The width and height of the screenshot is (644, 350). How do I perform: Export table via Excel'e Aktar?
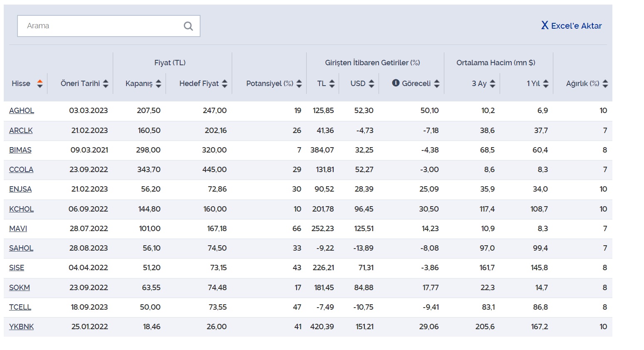(576, 26)
